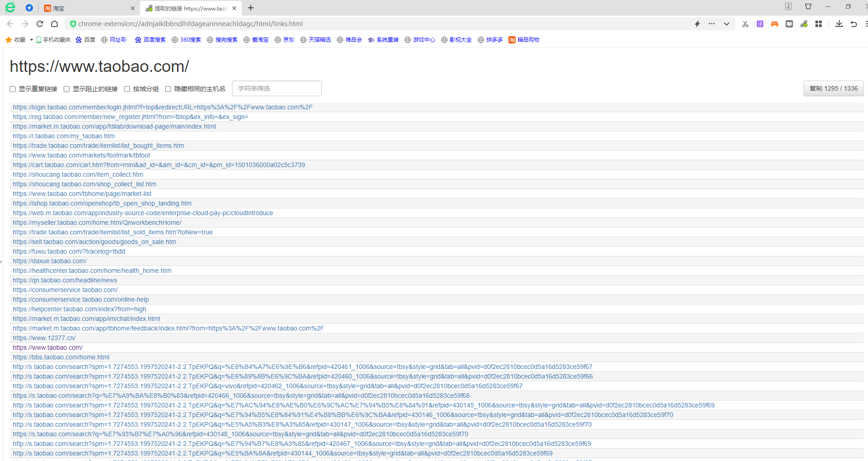
Task: Click the green shield icon in the address bar
Action: click(73, 24)
